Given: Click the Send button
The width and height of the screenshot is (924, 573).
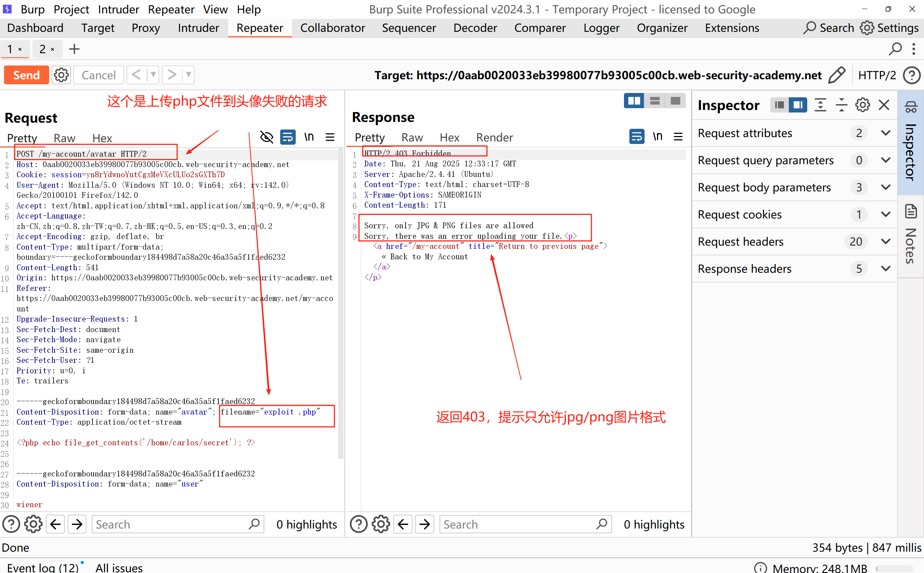Looking at the screenshot, I should point(26,75).
